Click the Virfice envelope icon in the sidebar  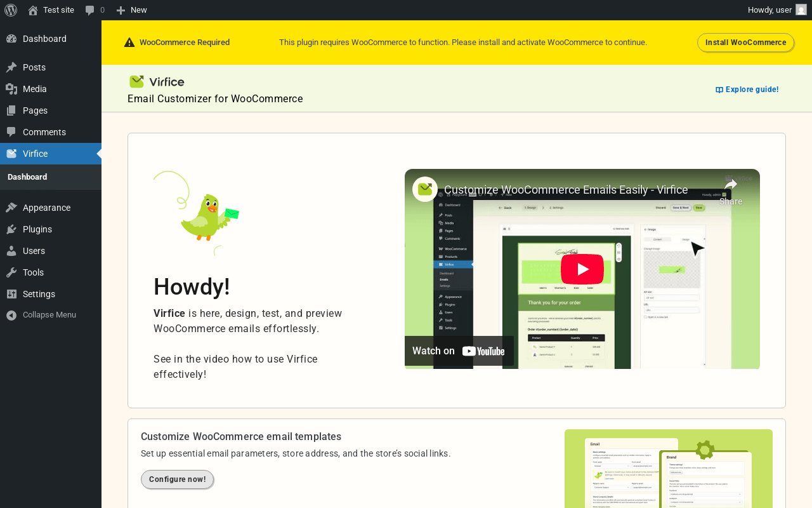(x=11, y=154)
